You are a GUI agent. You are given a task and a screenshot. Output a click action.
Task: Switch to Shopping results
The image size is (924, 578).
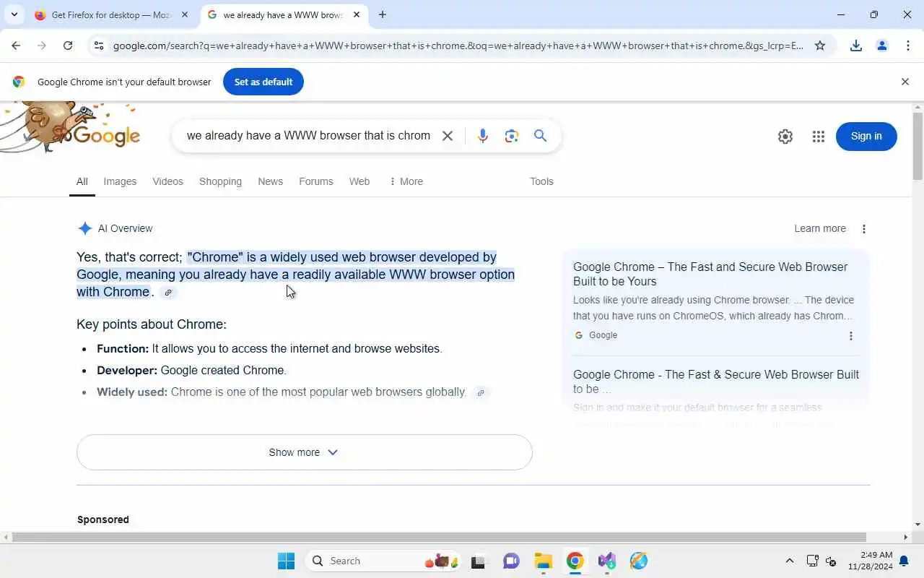point(220,181)
